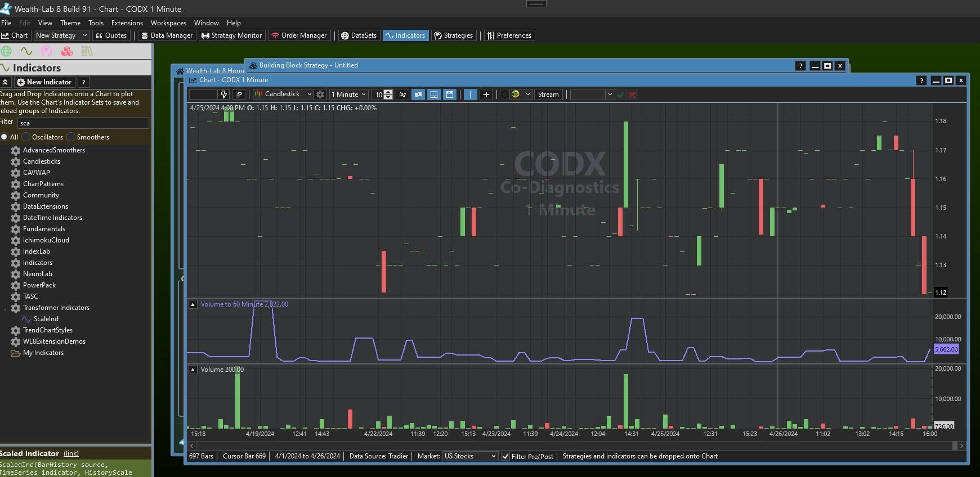Click the lightning bolt symbol button
The height and width of the screenshot is (477, 980).
[x=224, y=94]
